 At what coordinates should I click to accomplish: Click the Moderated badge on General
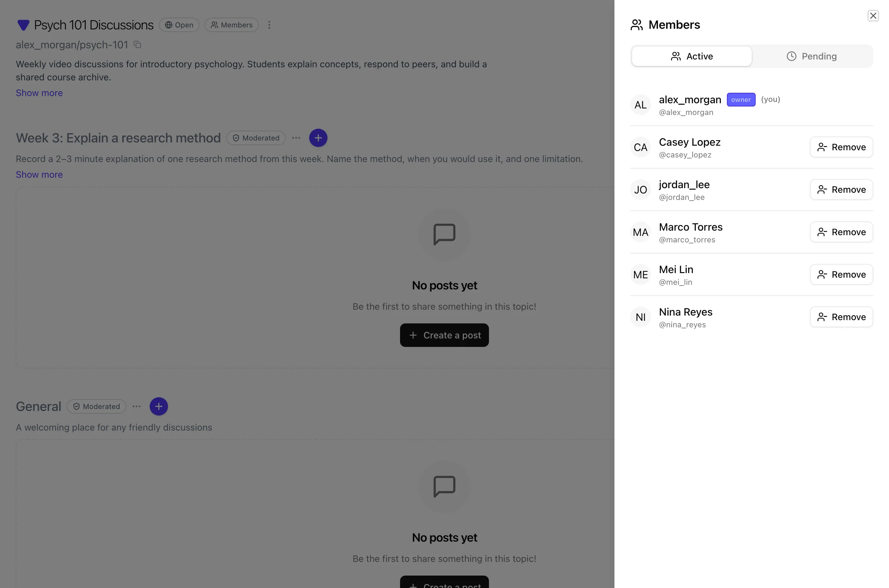[96, 406]
